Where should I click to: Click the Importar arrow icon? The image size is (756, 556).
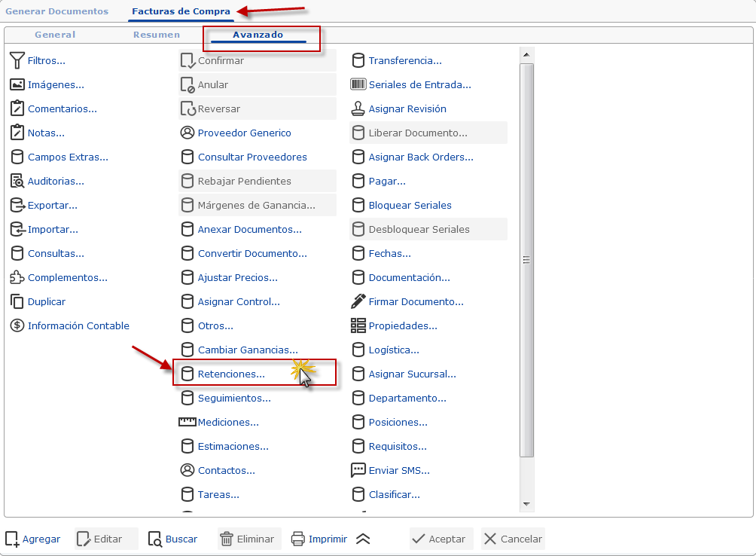point(17,229)
